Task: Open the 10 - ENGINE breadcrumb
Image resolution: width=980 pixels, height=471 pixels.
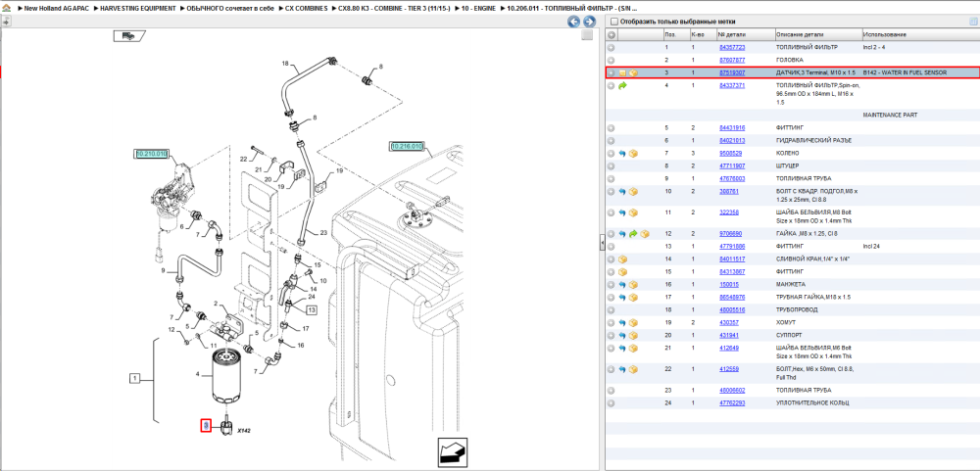Action: tap(478, 9)
